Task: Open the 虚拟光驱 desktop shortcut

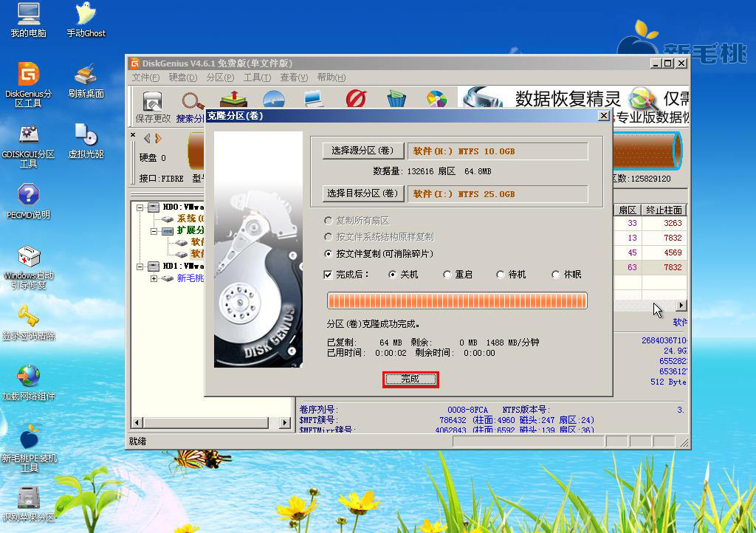Action: coord(86,141)
